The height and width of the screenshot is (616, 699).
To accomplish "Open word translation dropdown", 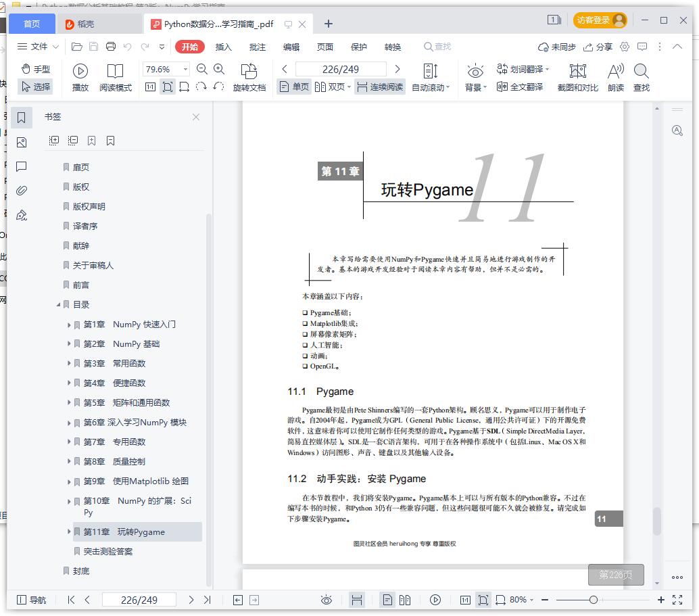I will [523, 69].
